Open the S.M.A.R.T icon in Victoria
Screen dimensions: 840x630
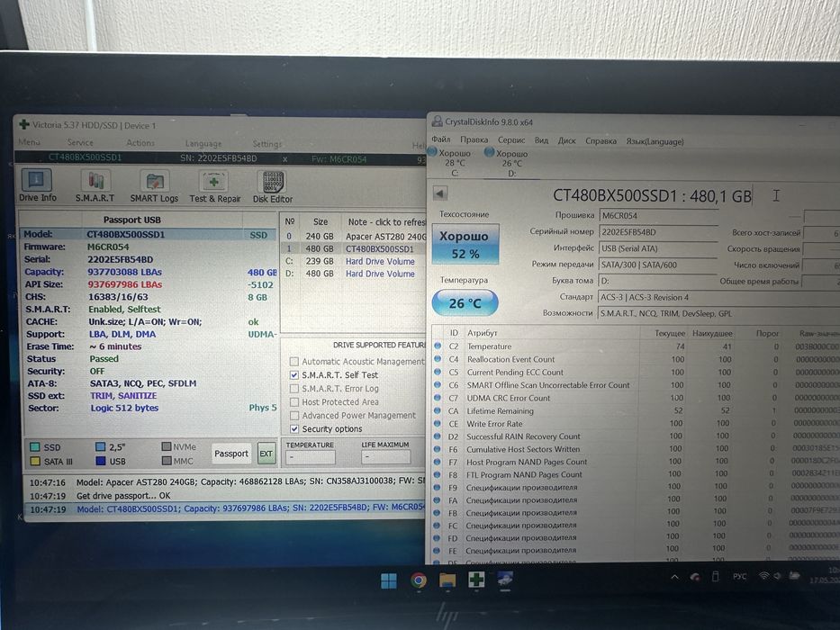[x=95, y=186]
